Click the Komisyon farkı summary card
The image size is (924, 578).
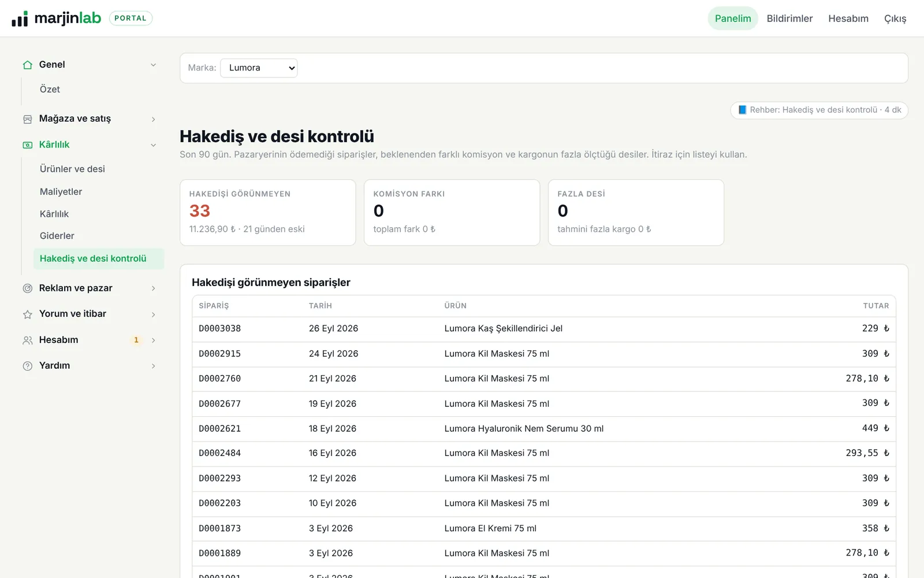[452, 213]
